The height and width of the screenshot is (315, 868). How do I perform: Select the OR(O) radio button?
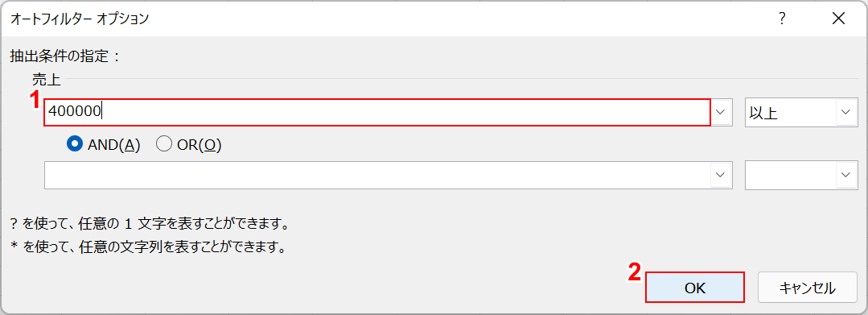click(189, 145)
